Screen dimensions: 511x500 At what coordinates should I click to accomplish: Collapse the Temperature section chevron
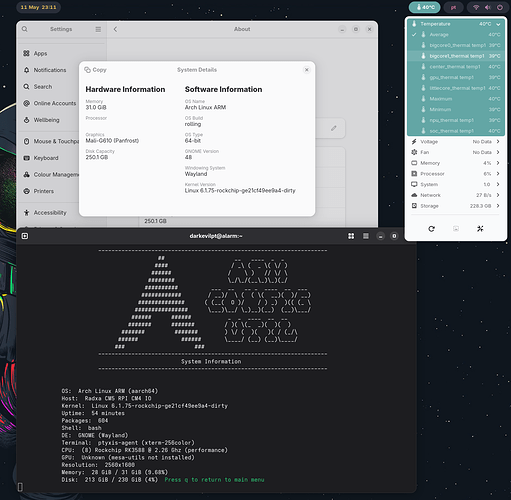click(498, 24)
